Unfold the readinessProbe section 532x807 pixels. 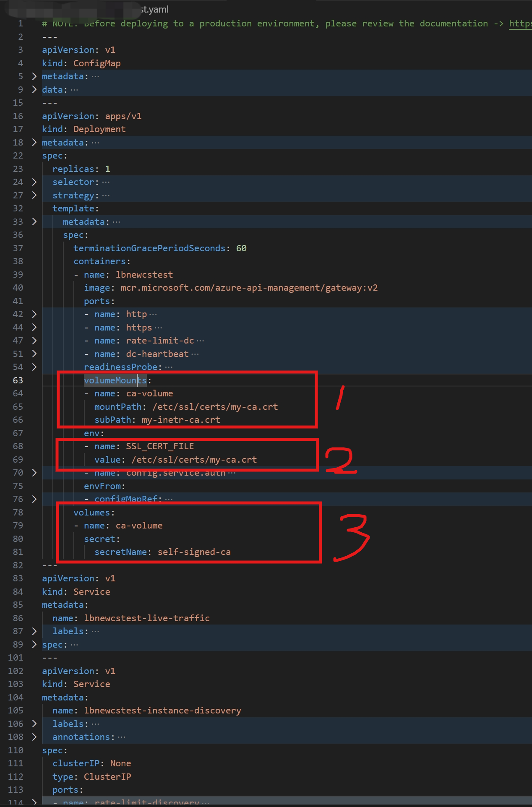click(x=34, y=367)
